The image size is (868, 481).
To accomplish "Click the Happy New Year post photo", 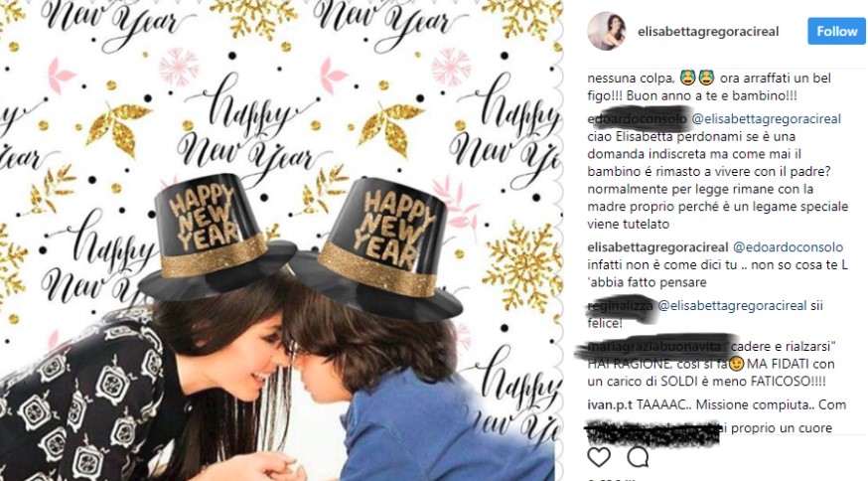I will (x=281, y=240).
